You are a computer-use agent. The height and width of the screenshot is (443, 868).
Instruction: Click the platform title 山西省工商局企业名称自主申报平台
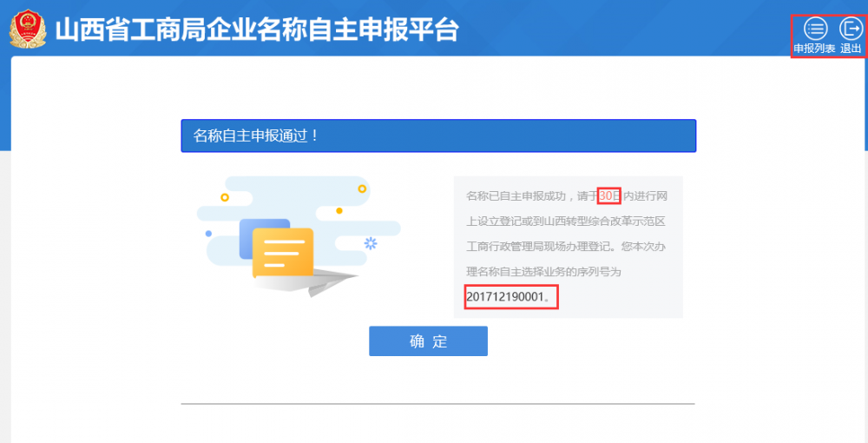click(257, 30)
